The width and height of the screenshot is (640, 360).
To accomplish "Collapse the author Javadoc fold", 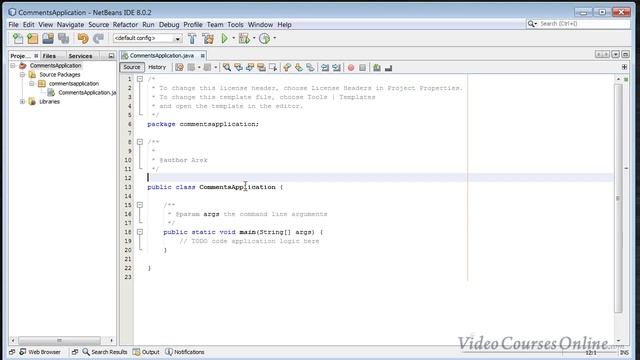I will [x=140, y=142].
